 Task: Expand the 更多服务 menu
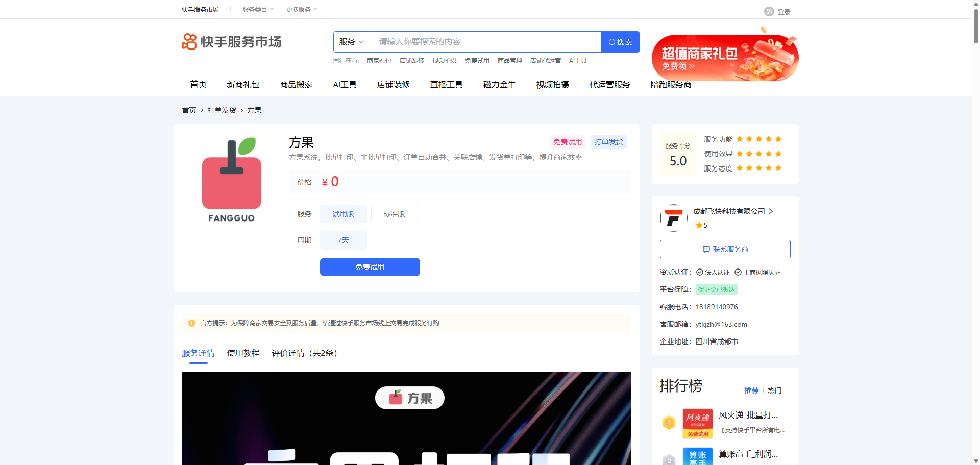point(302,10)
